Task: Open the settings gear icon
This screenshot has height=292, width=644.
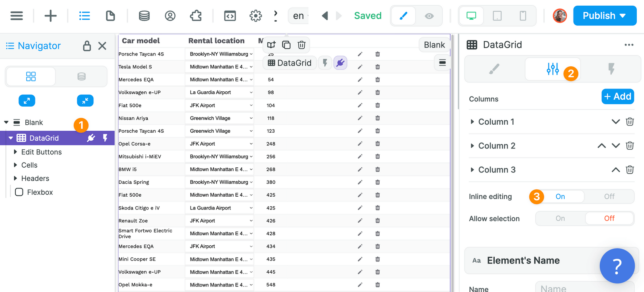Action: (256, 16)
